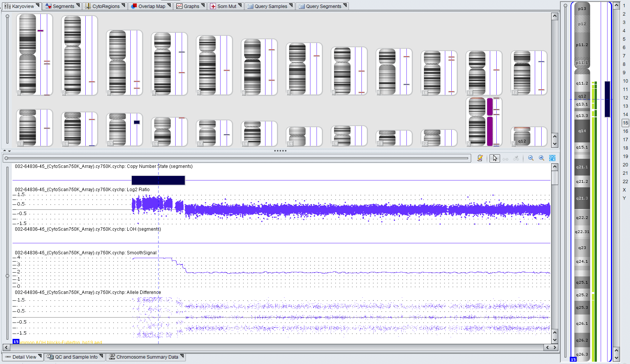
Task: Click the zoom in magnifier icon
Action: tap(541, 158)
